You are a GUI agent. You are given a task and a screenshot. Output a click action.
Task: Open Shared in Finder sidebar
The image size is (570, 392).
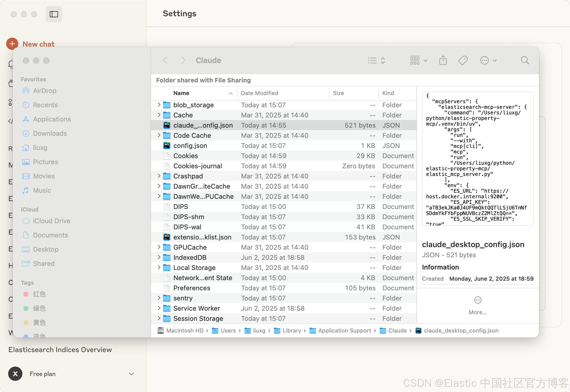[38, 264]
